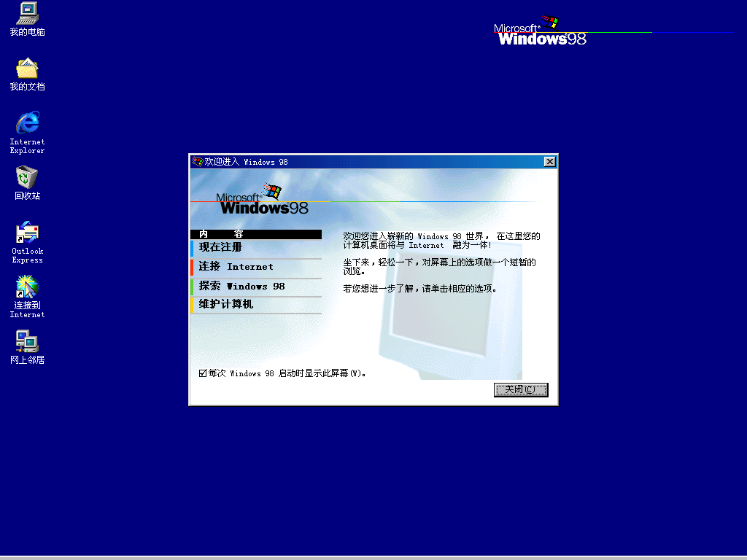This screenshot has height=560, width=747.
Task: Select the 连接到 Internet desktop shortcut
Action: coord(27,287)
